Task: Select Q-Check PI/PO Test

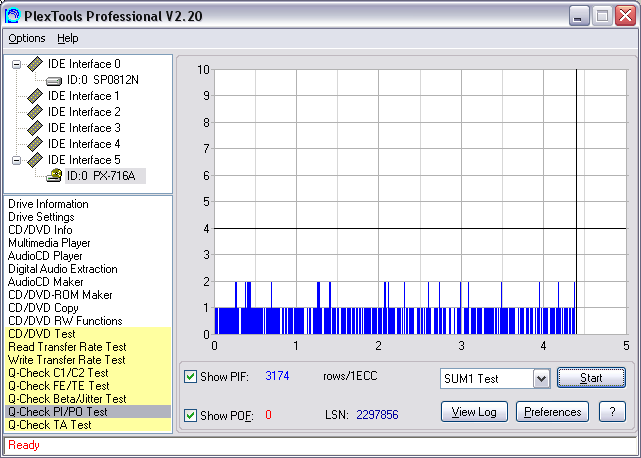Action: pos(88,412)
